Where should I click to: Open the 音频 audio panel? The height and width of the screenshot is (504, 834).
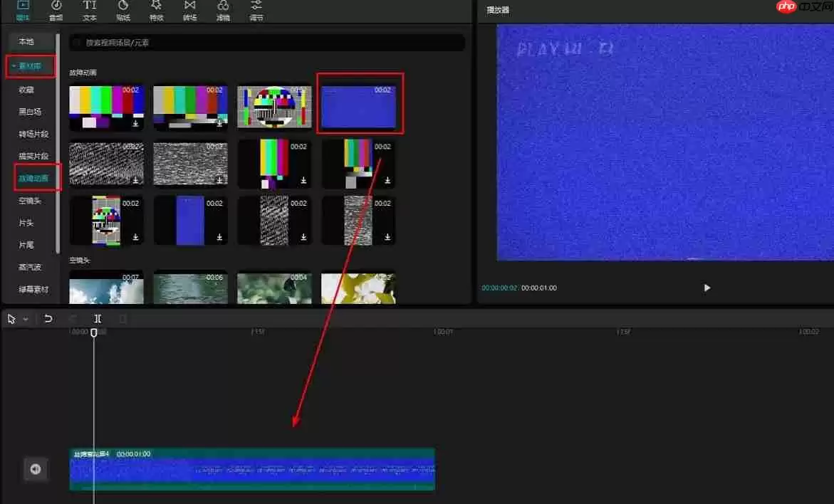click(x=56, y=11)
